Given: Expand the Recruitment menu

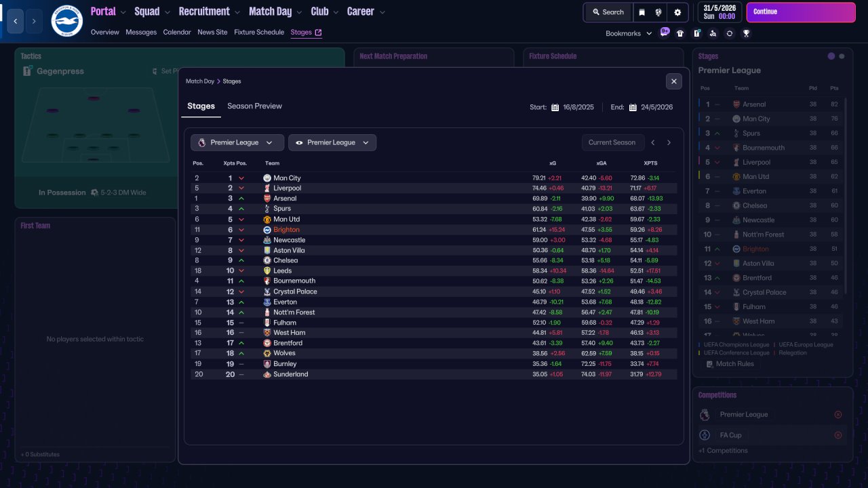Looking at the screenshot, I should pyautogui.click(x=210, y=12).
